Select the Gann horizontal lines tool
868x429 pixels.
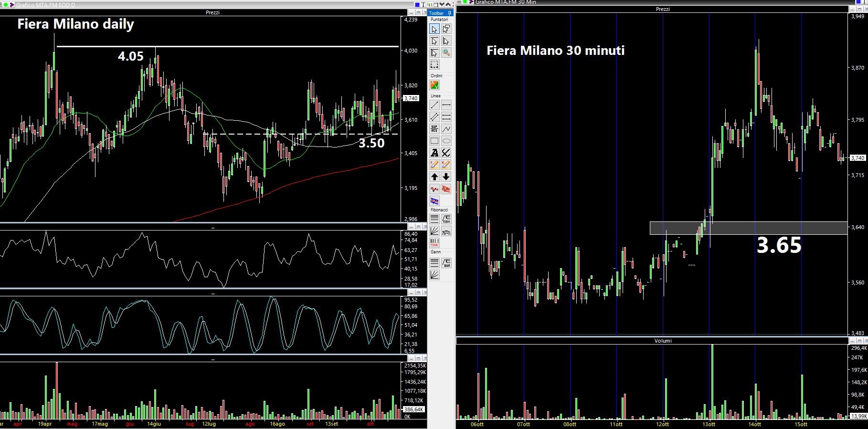(x=434, y=262)
